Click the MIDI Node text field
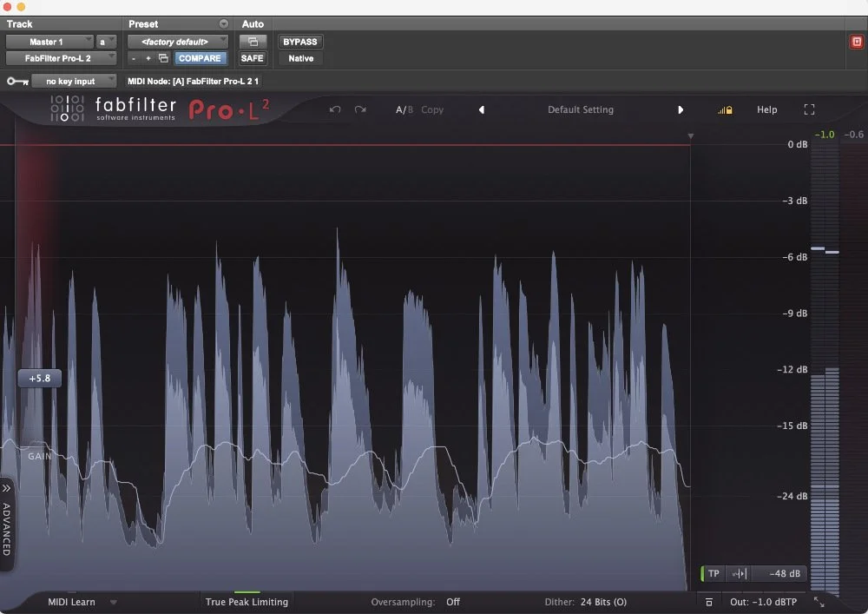The height and width of the screenshot is (614, 868). point(193,82)
